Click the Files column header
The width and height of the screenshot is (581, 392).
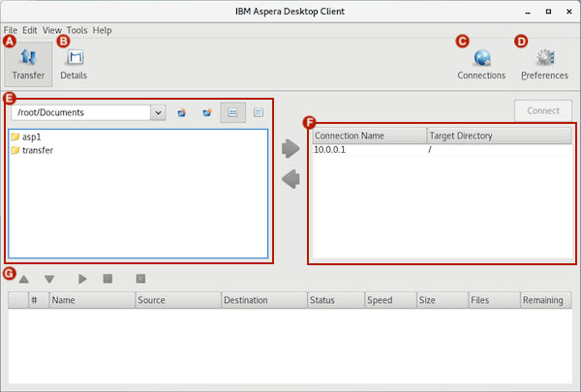click(494, 300)
